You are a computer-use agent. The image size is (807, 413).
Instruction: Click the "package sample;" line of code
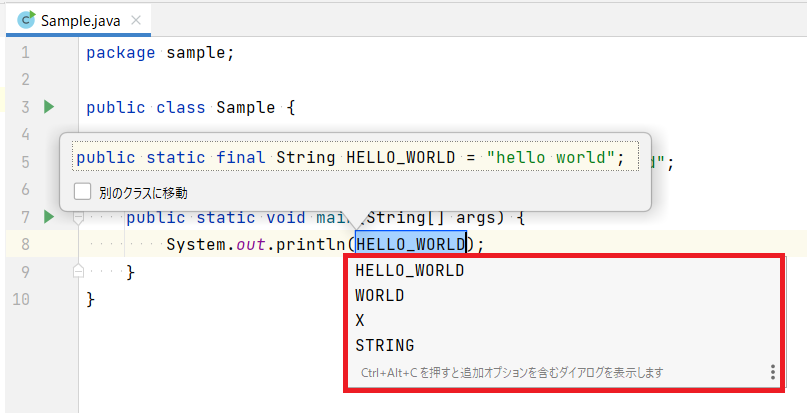click(x=160, y=53)
